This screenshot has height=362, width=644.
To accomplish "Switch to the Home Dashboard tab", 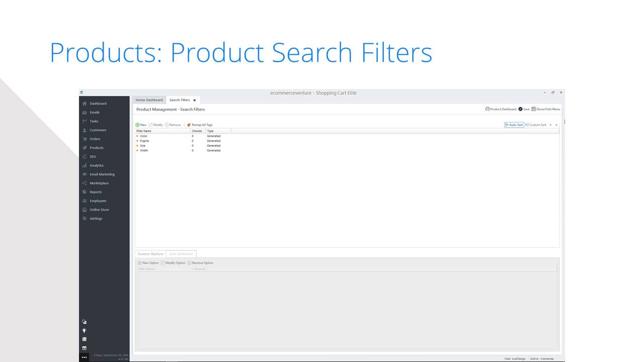I will point(149,100).
